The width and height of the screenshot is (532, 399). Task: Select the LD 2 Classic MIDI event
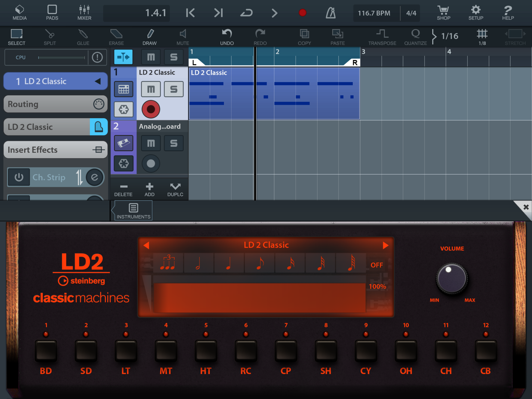[274, 94]
